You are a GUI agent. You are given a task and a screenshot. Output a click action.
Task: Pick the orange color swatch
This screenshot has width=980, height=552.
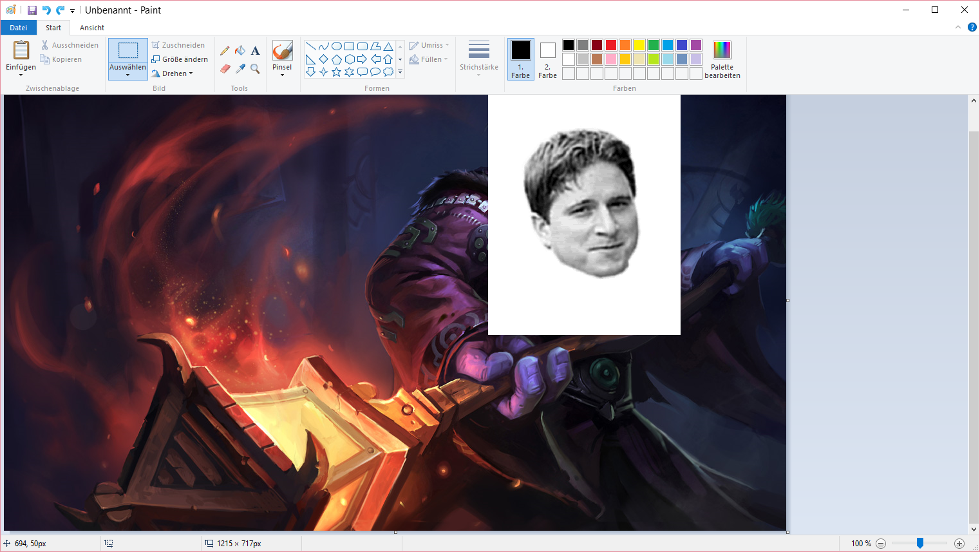tap(625, 45)
